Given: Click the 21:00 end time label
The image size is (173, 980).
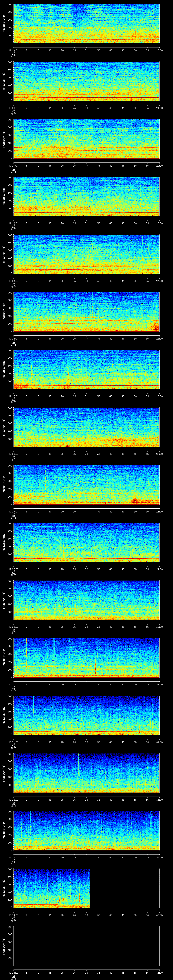Looking at the screenshot, I should click(160, 108).
